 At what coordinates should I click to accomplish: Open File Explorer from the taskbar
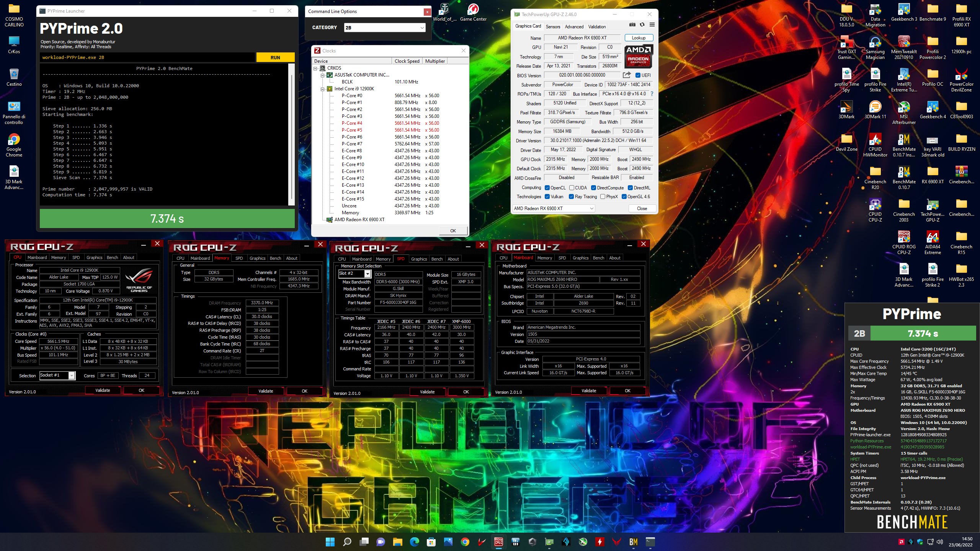[x=397, y=542]
